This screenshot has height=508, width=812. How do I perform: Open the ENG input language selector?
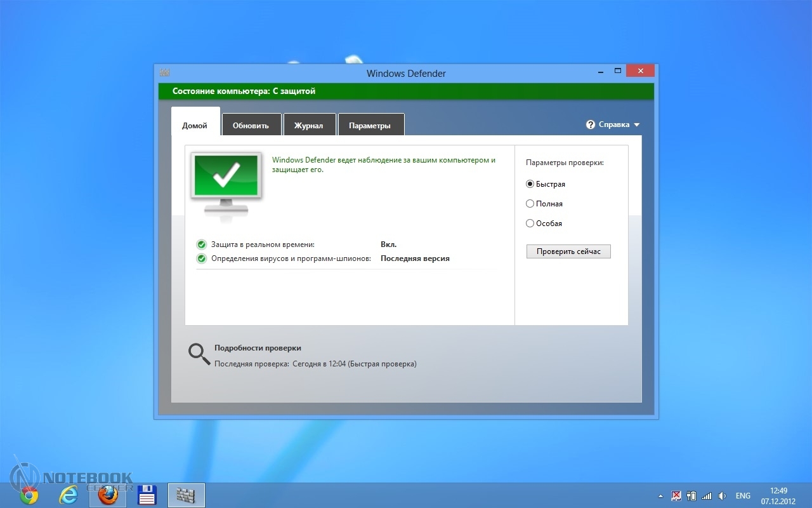pos(743,496)
